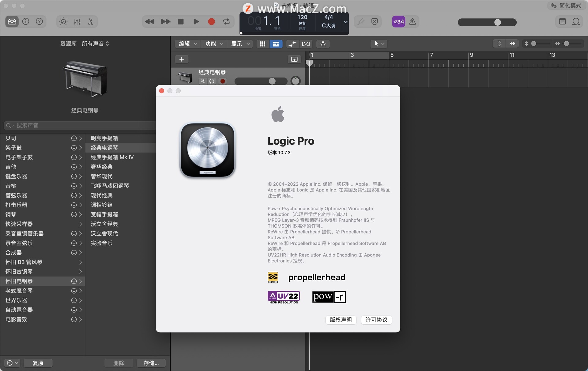Open Editors scissors icon
This screenshot has height=371, width=588.
pos(91,22)
